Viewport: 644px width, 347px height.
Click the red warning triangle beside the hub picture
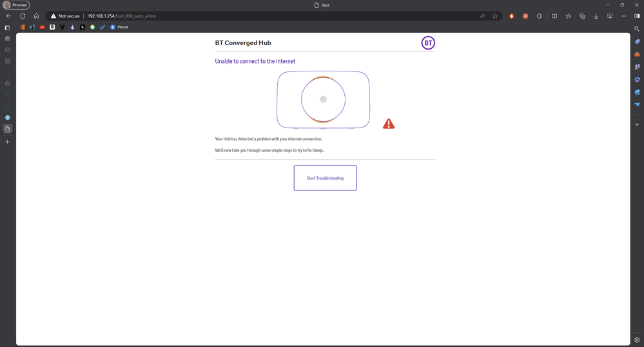[x=389, y=124]
